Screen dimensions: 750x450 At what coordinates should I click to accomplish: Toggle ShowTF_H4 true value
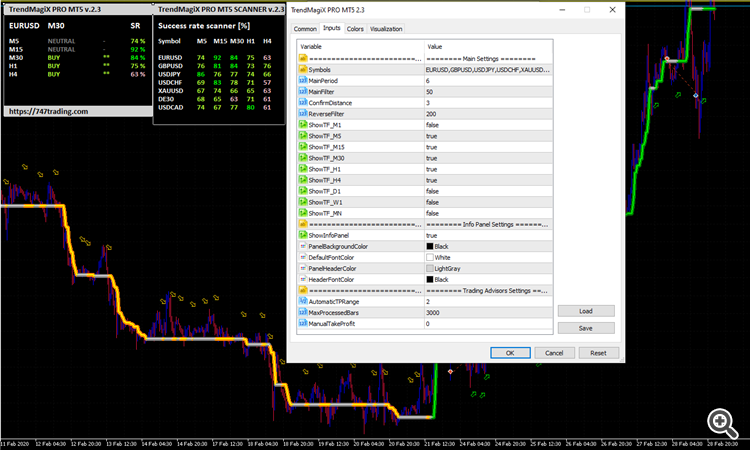click(488, 180)
